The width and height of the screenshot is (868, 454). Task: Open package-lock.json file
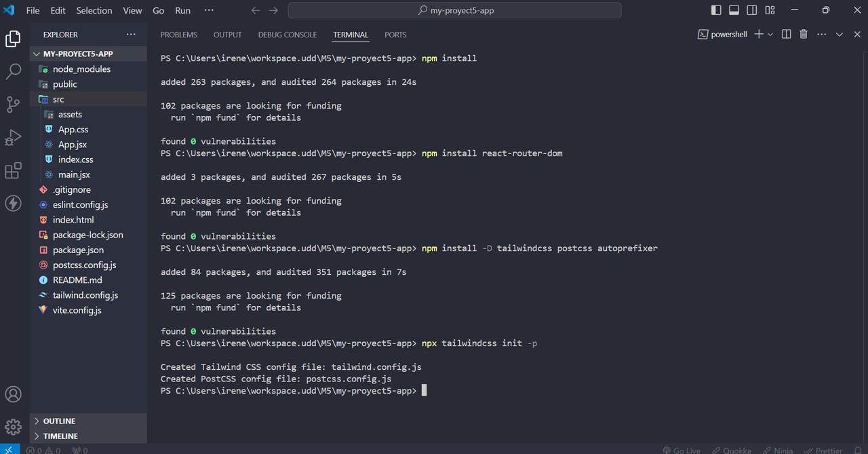(x=88, y=235)
